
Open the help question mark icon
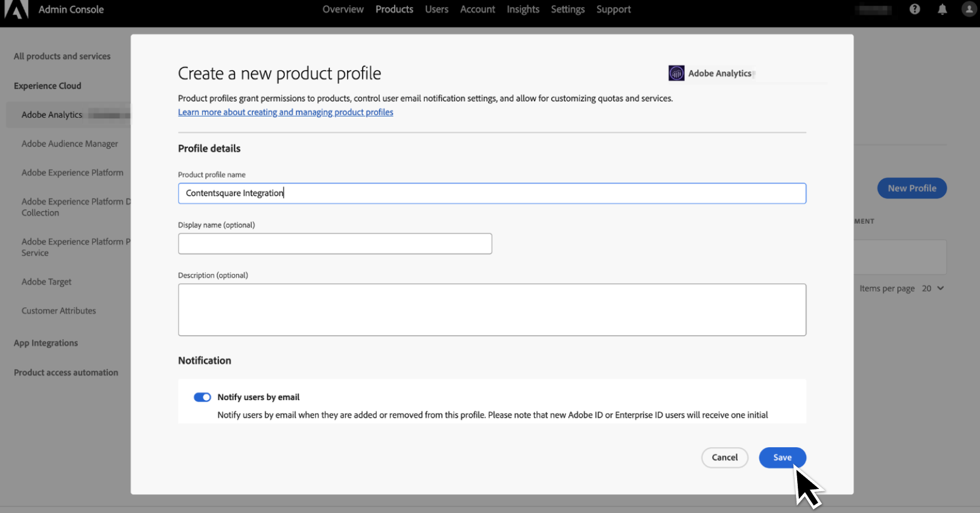(x=915, y=9)
